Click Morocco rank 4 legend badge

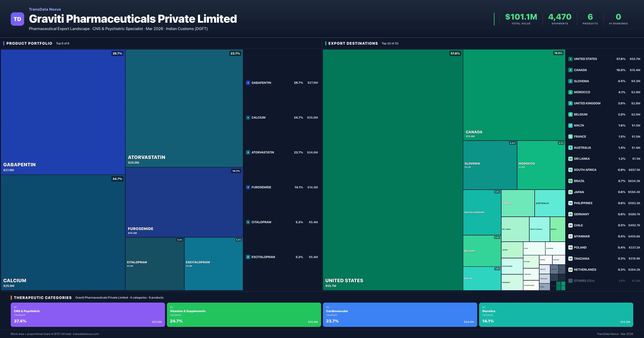[570, 92]
